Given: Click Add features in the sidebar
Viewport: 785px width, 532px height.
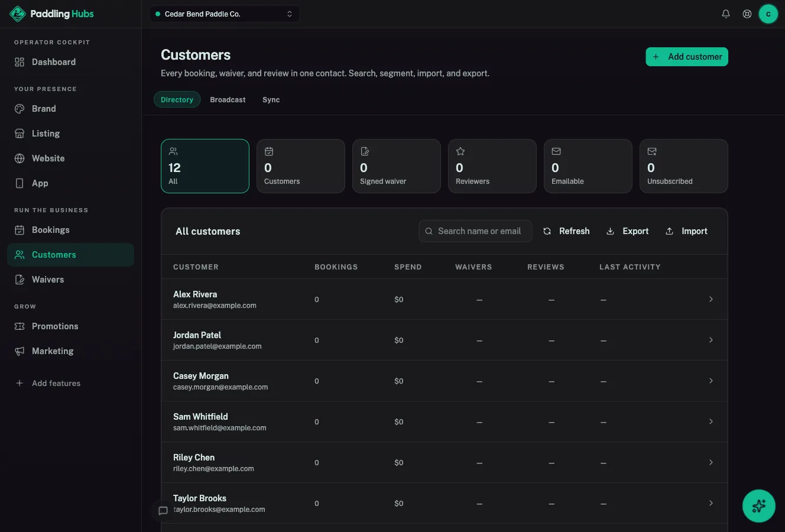Looking at the screenshot, I should (71, 383).
